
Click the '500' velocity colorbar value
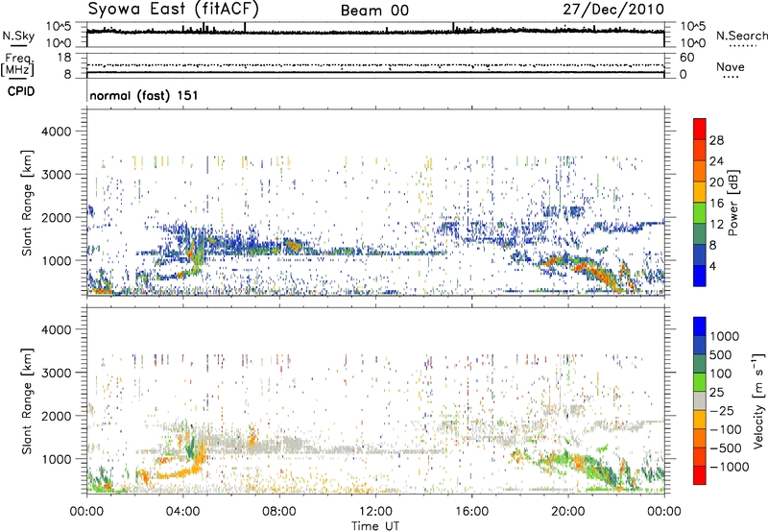coord(721,355)
